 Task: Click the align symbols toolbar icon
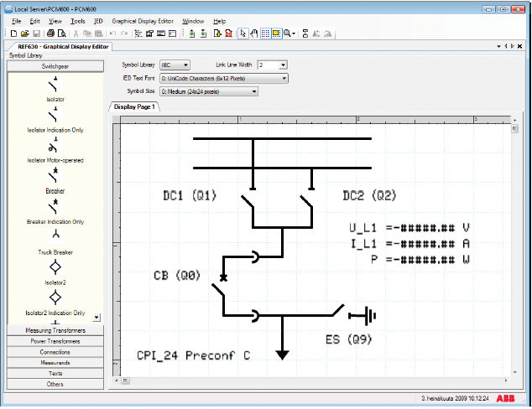[305, 34]
